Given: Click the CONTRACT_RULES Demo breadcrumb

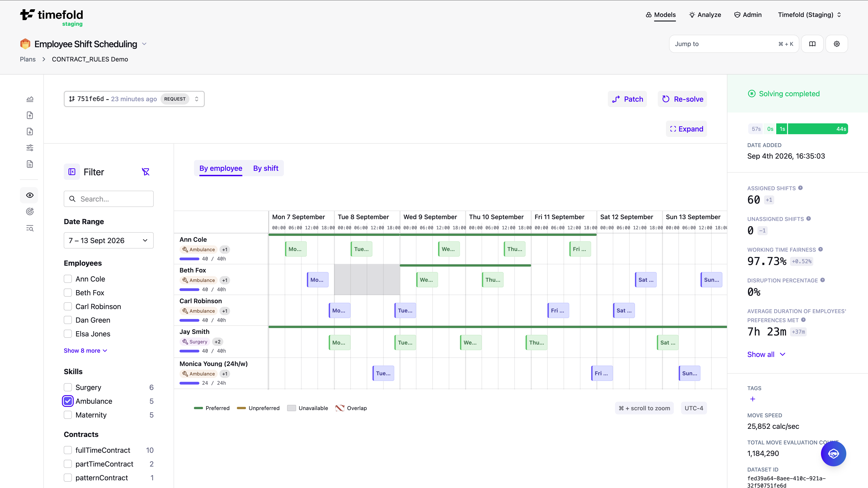Looking at the screenshot, I should [x=90, y=59].
